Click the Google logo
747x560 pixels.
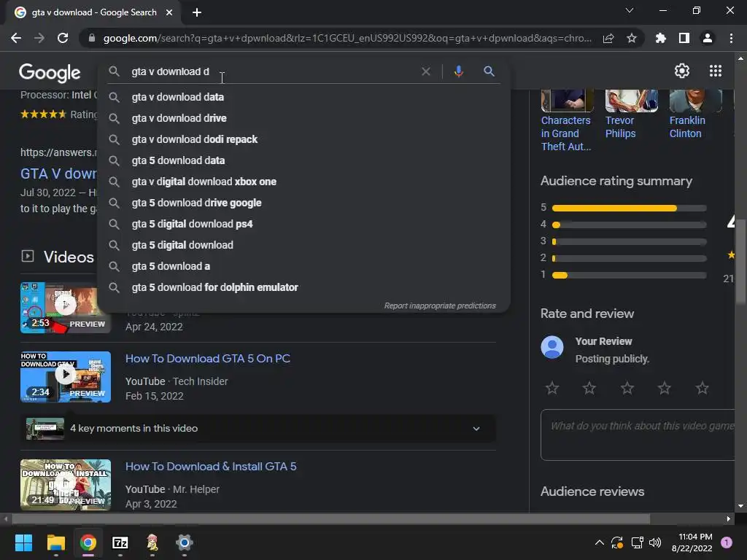tap(50, 73)
